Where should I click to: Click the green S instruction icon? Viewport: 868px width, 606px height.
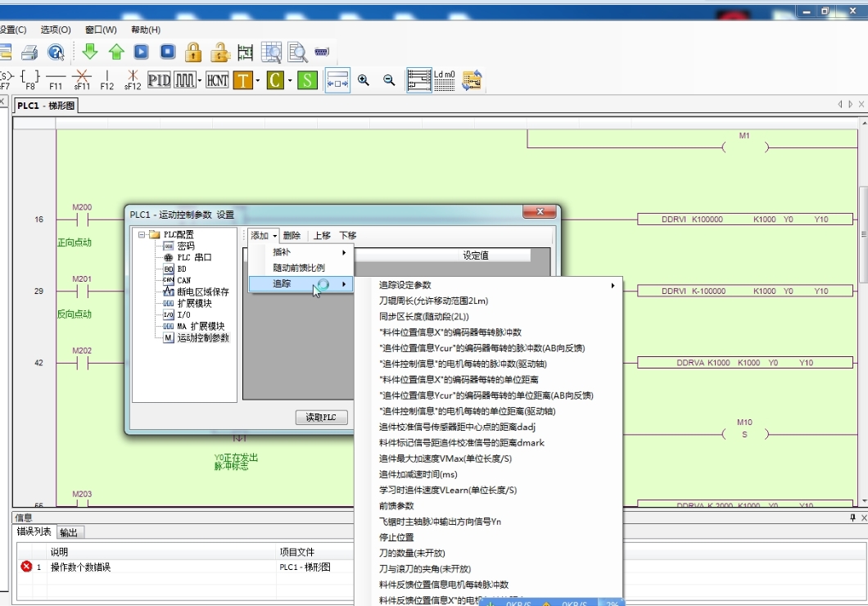[x=307, y=79]
